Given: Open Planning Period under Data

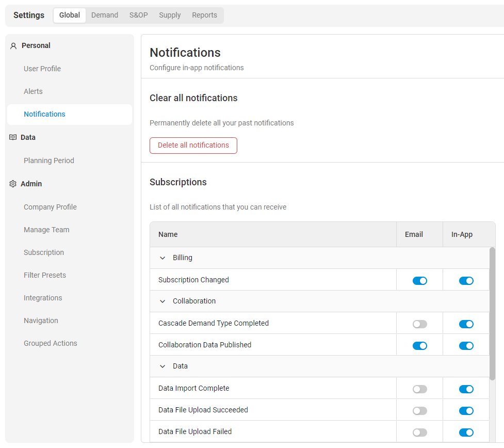Looking at the screenshot, I should (x=49, y=161).
